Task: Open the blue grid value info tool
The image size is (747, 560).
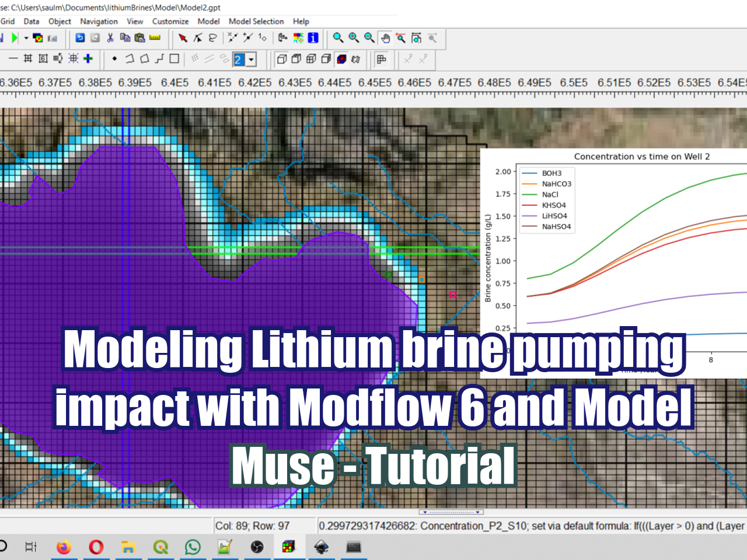Action: [313, 38]
